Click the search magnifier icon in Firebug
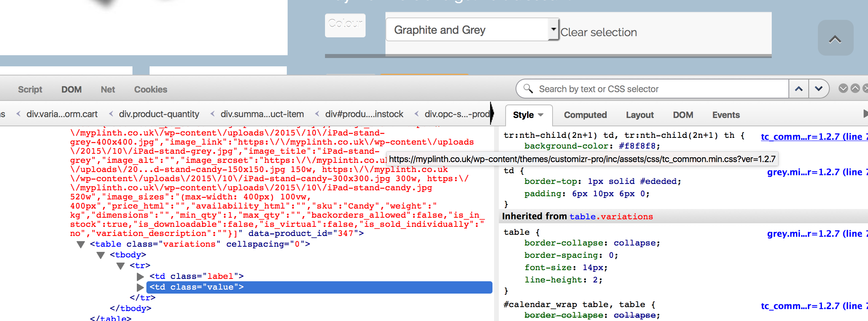868x321 pixels. (x=528, y=89)
